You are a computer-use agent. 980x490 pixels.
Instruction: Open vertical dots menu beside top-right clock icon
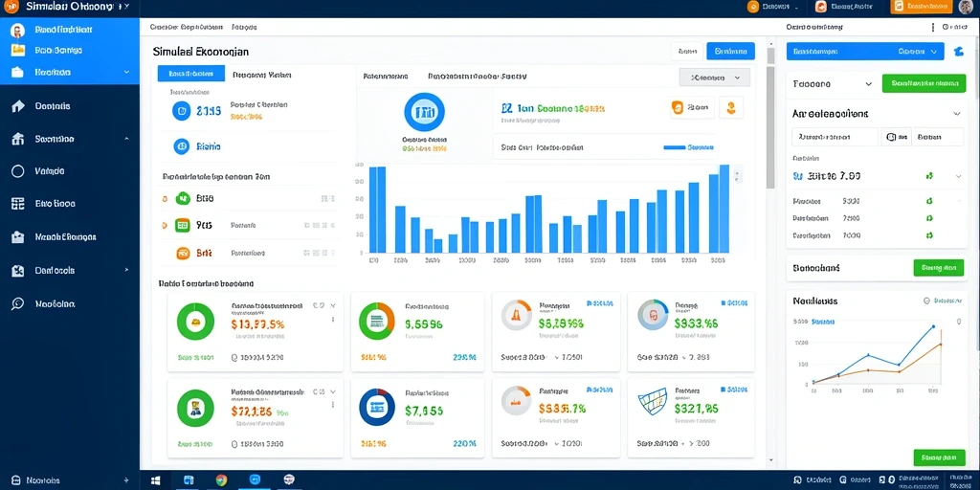(x=933, y=27)
